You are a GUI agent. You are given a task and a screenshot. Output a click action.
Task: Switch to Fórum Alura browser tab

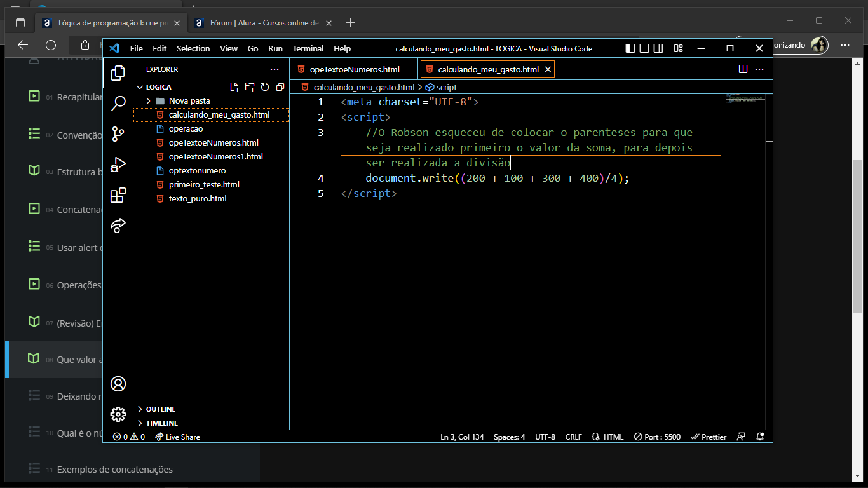[x=263, y=23]
